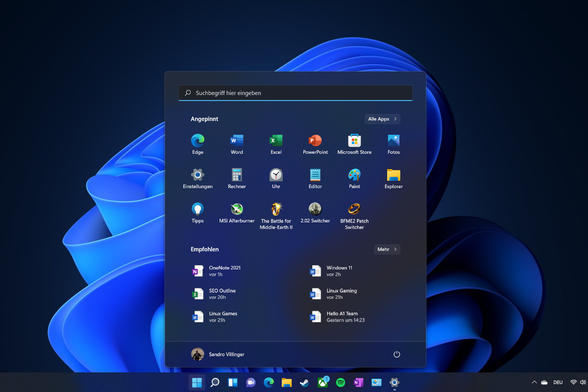This screenshot has width=588, height=392.
Task: Launch BFME2 Patch Switcher
Action: (354, 216)
